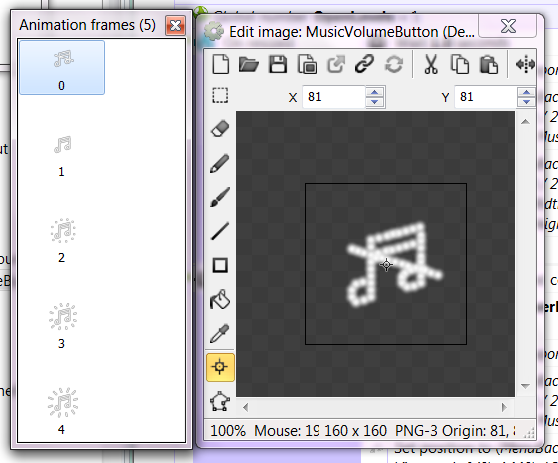Image resolution: width=558 pixels, height=463 pixels.
Task: Copy image with the copy icon
Action: (459, 64)
